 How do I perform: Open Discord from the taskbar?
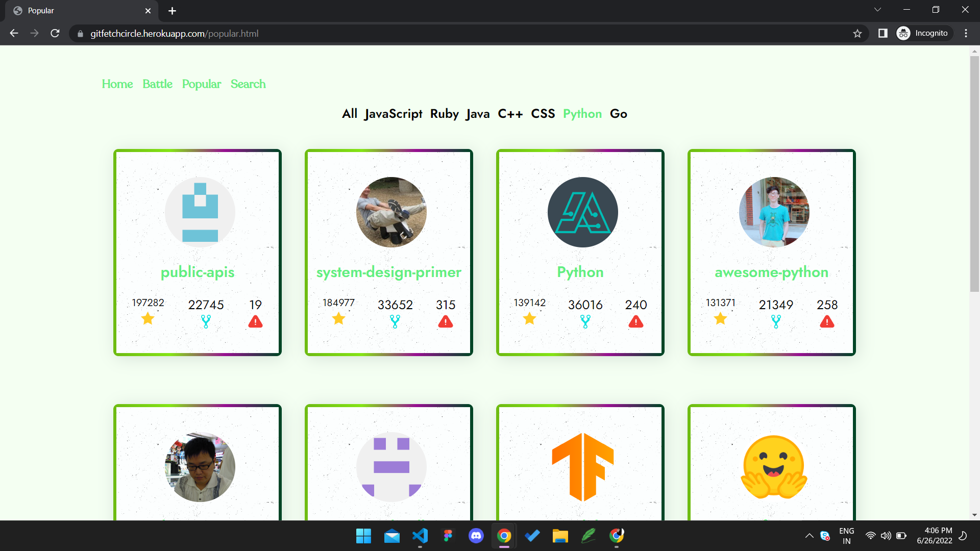click(x=476, y=536)
